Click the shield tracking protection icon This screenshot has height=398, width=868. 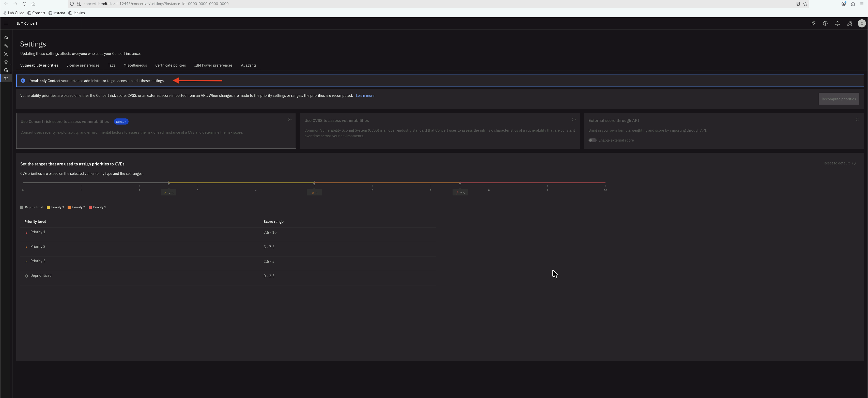[72, 4]
